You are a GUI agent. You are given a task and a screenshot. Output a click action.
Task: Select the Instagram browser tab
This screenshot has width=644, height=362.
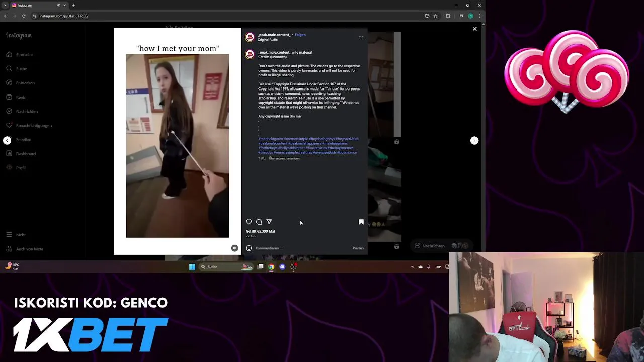pos(39,5)
